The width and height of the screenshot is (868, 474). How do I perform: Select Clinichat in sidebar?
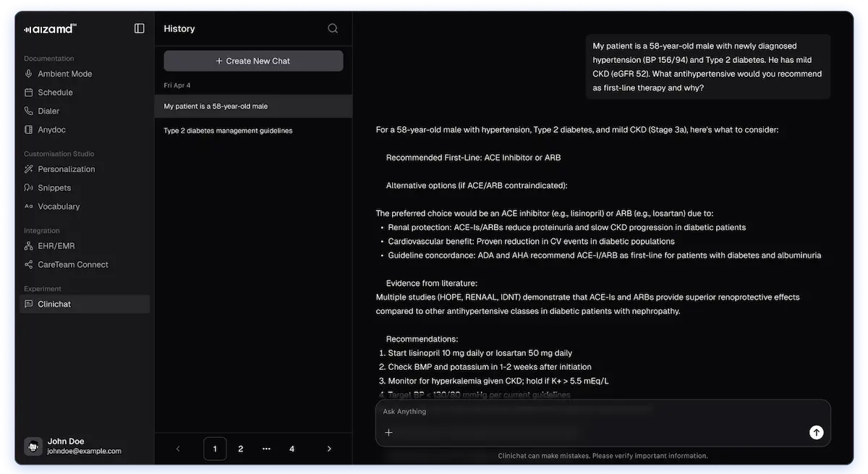point(85,304)
